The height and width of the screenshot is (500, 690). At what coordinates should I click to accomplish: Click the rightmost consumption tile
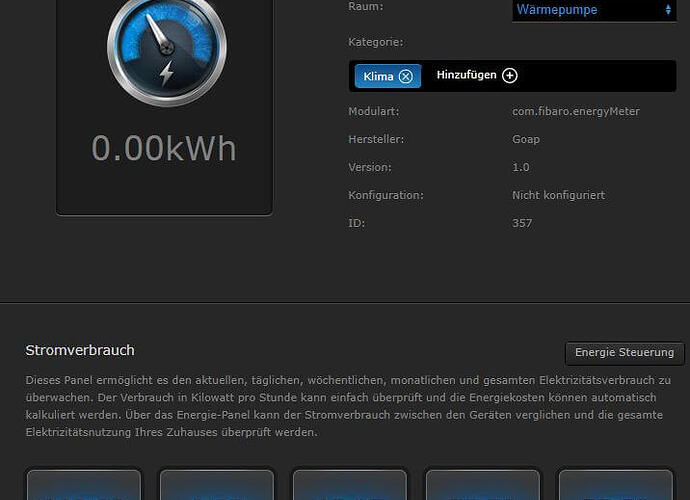pyautogui.click(x=615, y=485)
